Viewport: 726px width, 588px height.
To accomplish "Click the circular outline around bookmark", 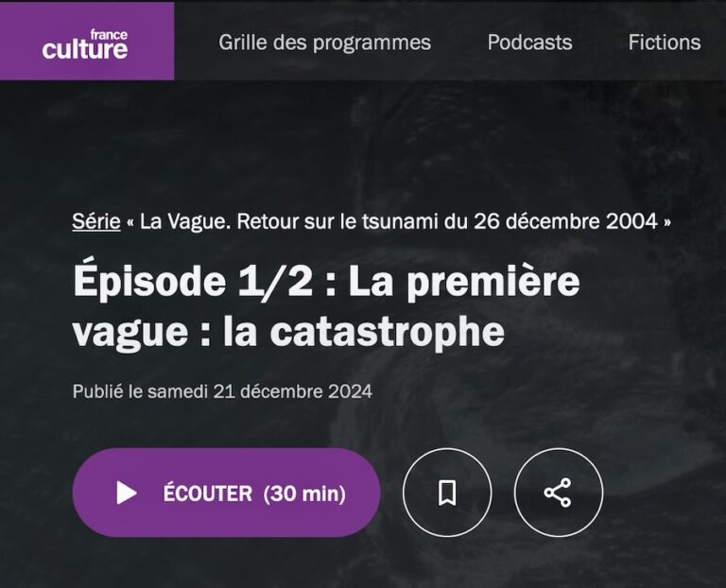I will [x=447, y=493].
